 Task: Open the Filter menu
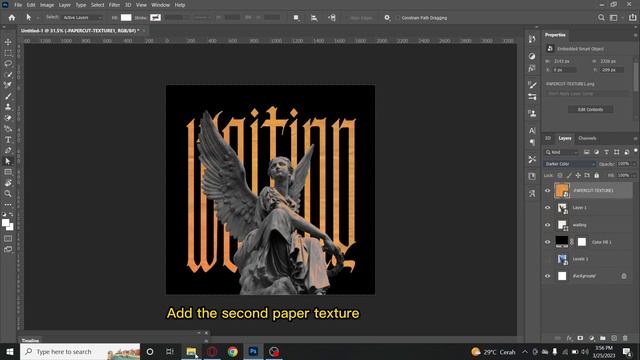coord(114,5)
